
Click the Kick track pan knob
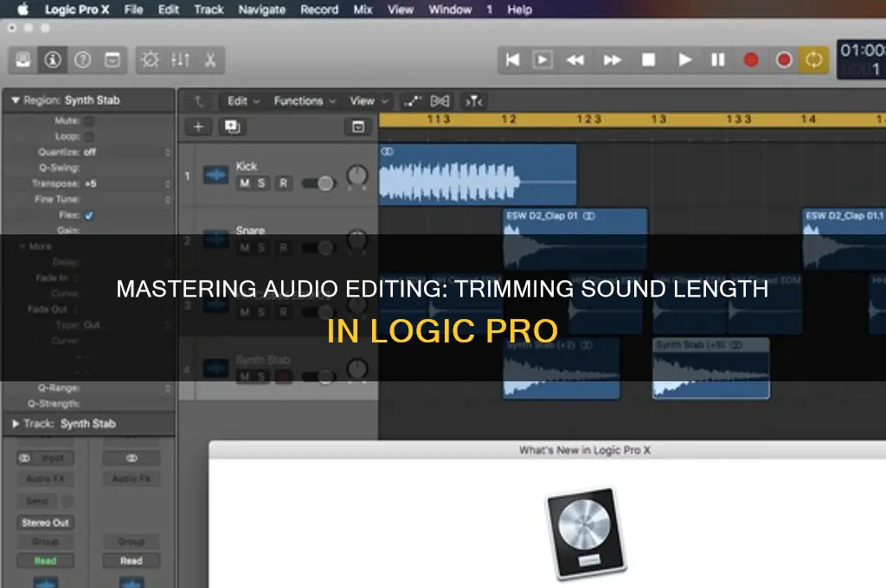click(356, 176)
